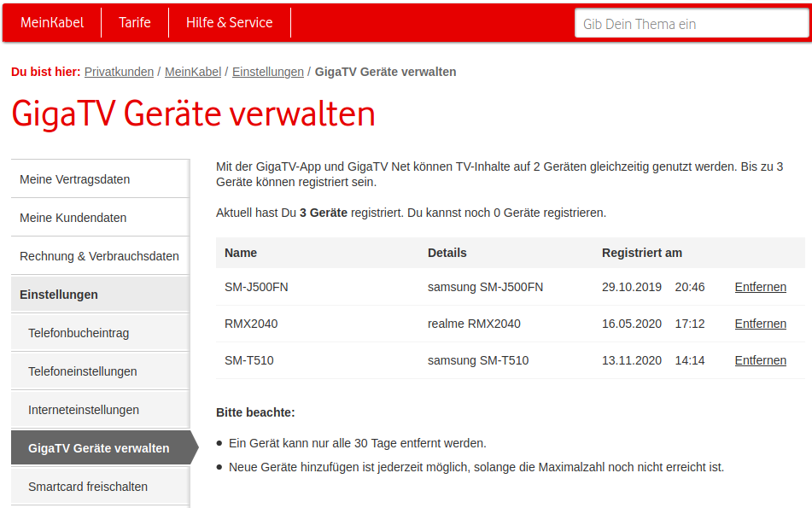Screen dimensions: 812x508
Task: Click the date 16.05.2020
Action: click(632, 324)
